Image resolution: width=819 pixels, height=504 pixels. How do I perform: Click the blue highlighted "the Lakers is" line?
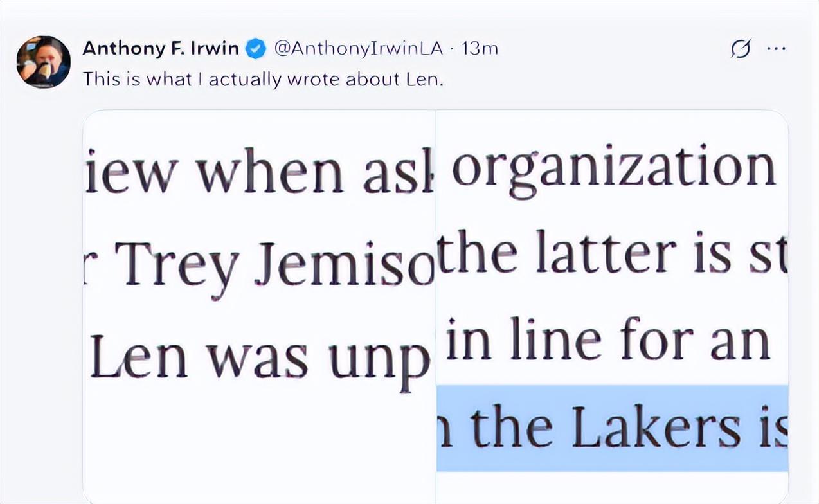coord(612,428)
